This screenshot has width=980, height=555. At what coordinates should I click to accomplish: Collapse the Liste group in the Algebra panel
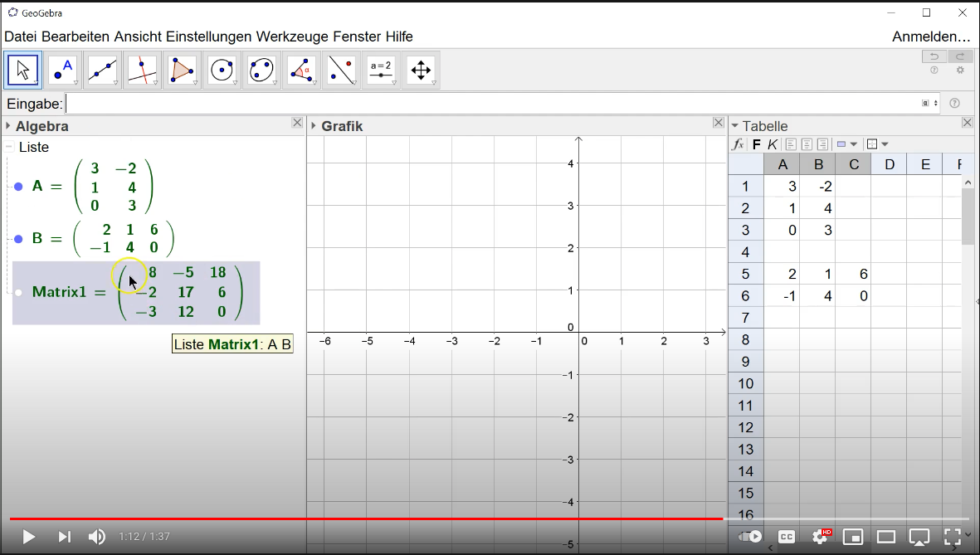(9, 147)
